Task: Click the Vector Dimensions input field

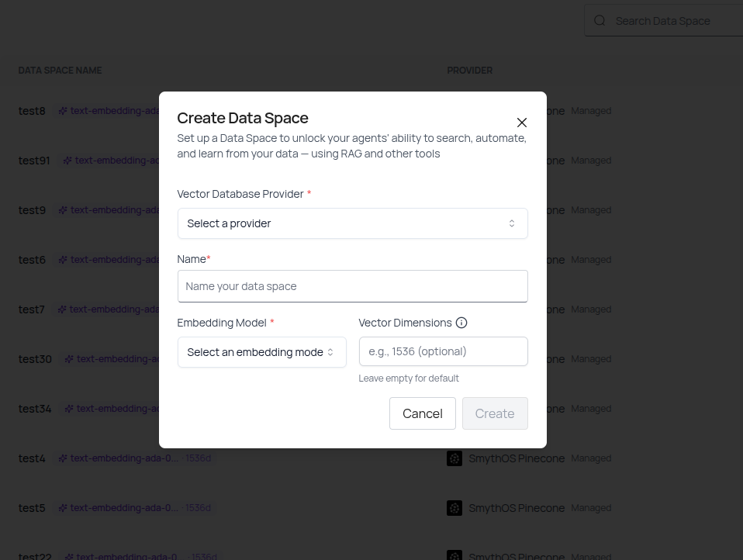Action: click(443, 351)
